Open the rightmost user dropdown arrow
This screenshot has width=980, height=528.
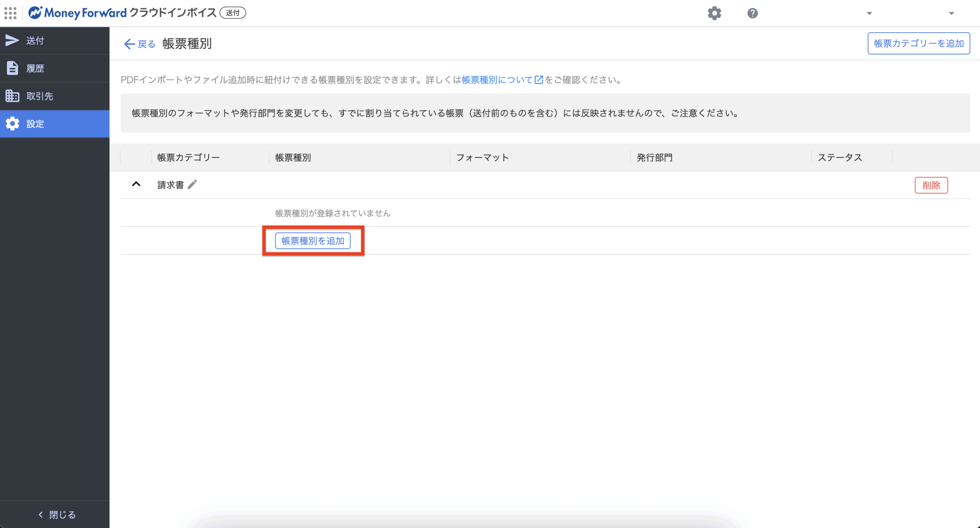pyautogui.click(x=951, y=13)
